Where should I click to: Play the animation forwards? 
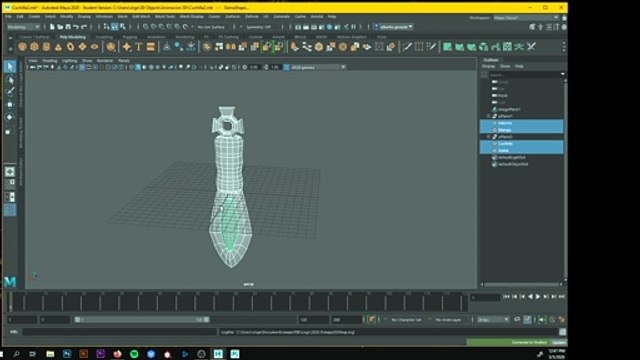tap(538, 297)
